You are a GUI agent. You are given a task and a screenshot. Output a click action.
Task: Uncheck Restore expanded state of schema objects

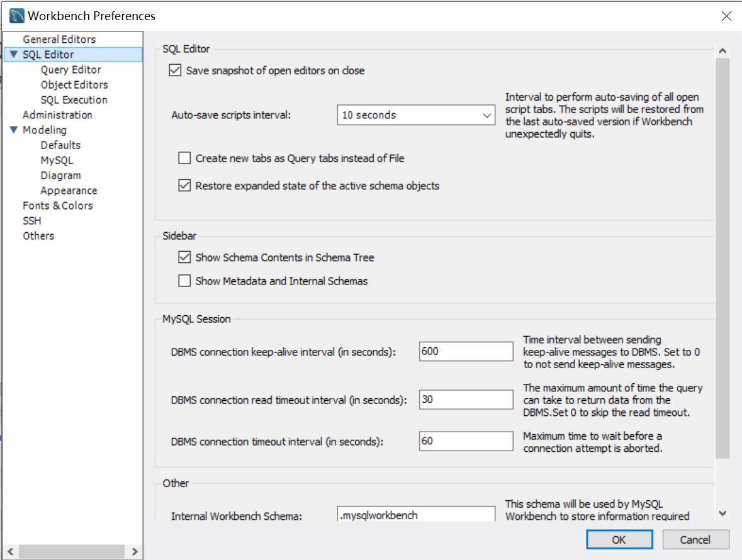(184, 186)
